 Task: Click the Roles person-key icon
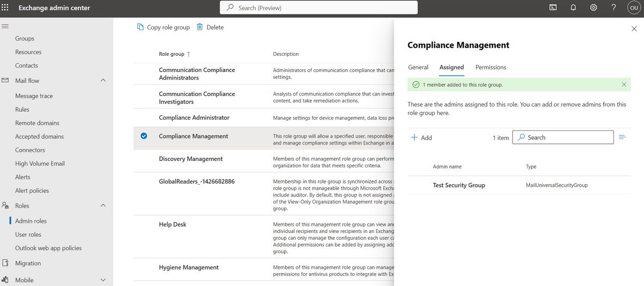coord(5,206)
